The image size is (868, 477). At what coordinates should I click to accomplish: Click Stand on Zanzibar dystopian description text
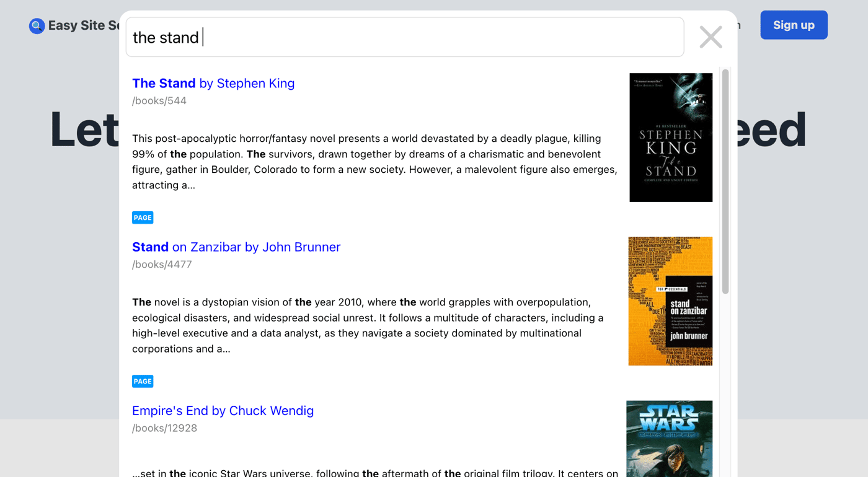pos(368,325)
